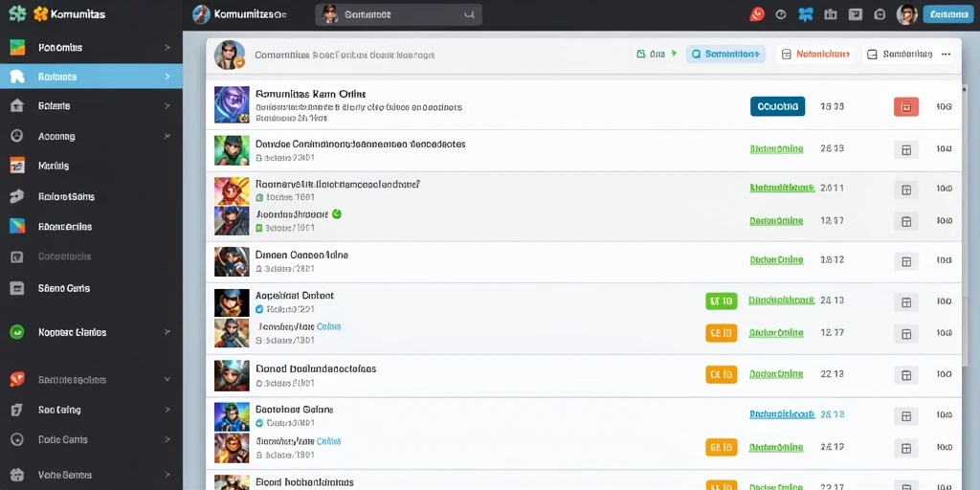Expand chevron on highlighted Rooitants row
This screenshot has height=490, width=980.
167,77
